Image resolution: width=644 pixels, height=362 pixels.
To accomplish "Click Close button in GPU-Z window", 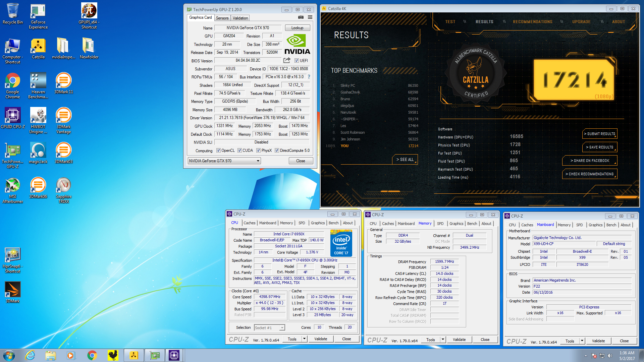I will click(x=301, y=161).
